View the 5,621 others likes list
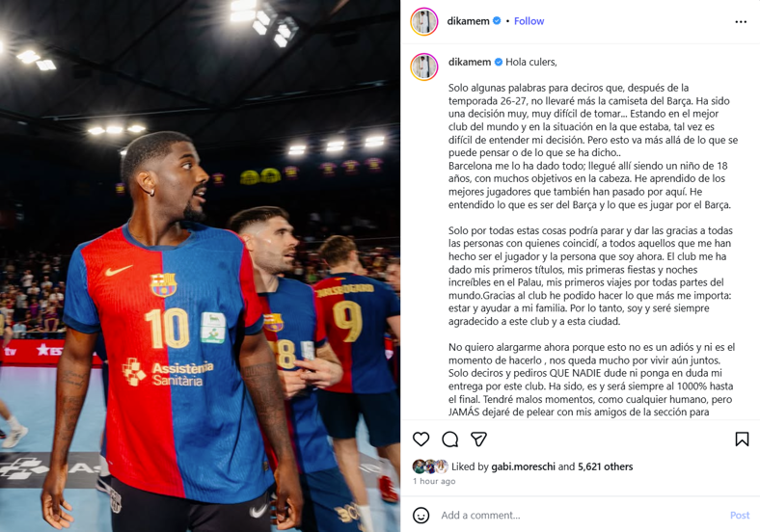This screenshot has width=760, height=532. 605,466
